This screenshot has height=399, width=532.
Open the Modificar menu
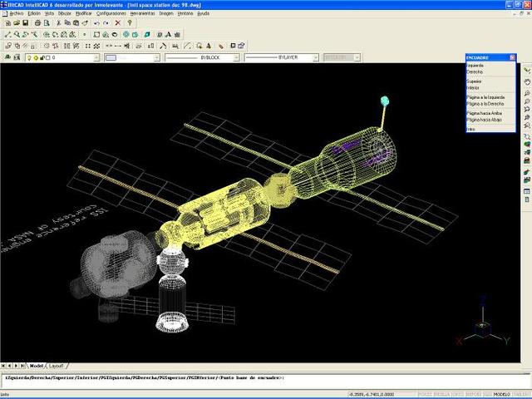(83, 13)
